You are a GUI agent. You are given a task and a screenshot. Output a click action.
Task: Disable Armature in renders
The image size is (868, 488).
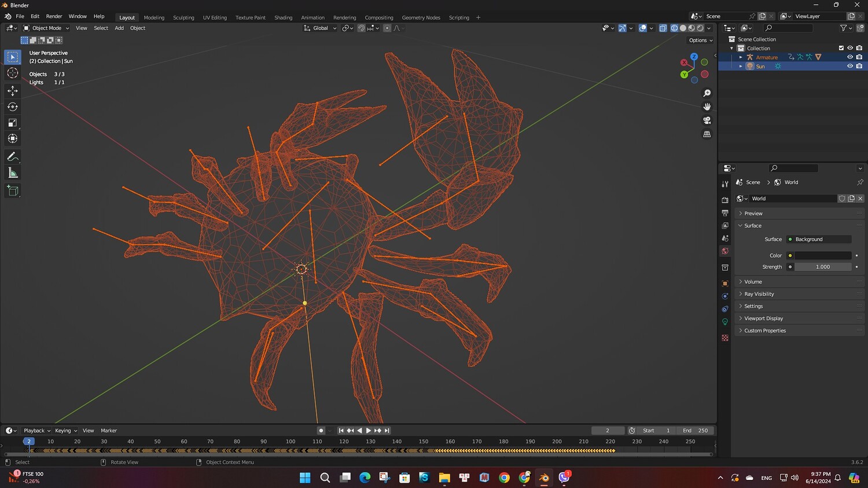[859, 57]
